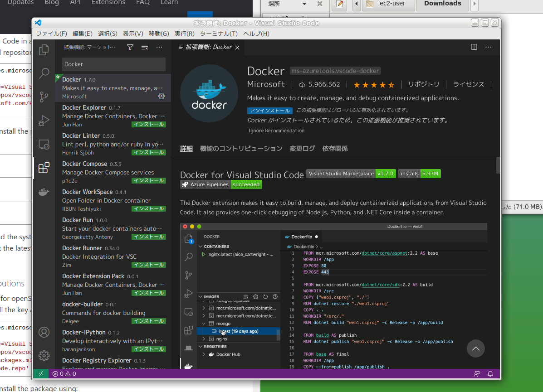Install the Docker Compose extension
The height and width of the screenshot is (392, 543).
coord(149,181)
